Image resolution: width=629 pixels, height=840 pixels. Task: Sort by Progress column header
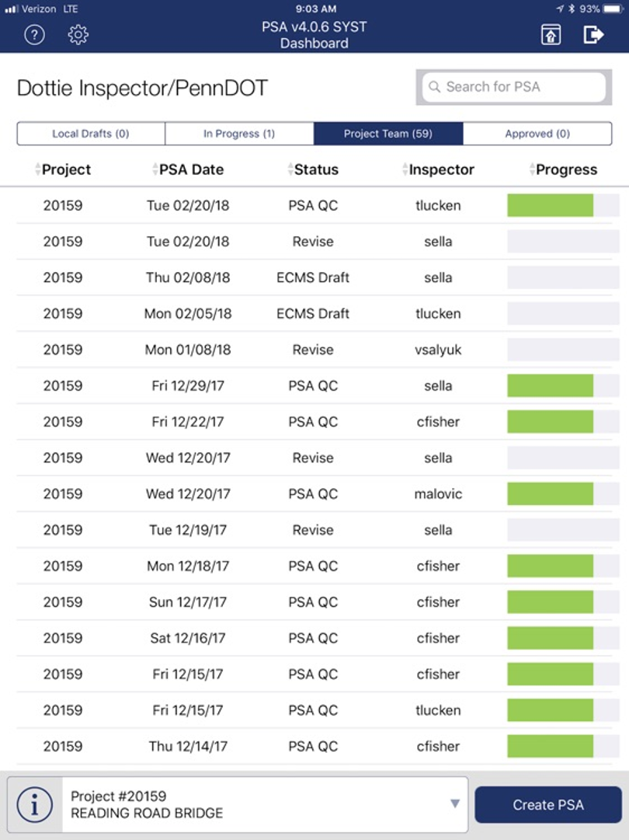(563, 169)
